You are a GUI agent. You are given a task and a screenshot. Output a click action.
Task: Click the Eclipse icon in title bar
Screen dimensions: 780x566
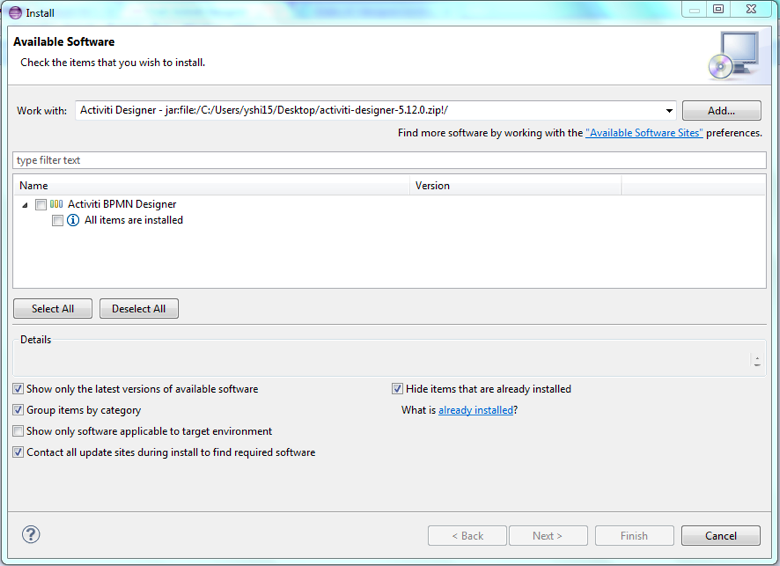tap(15, 12)
